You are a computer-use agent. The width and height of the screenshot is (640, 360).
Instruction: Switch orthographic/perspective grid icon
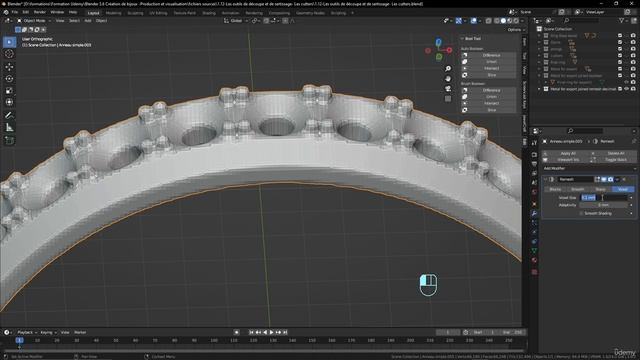[x=448, y=98]
